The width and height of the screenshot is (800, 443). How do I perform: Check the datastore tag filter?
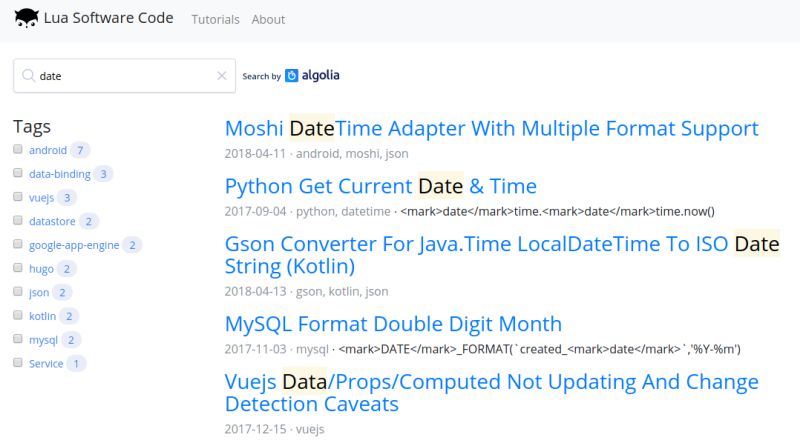coord(18,220)
